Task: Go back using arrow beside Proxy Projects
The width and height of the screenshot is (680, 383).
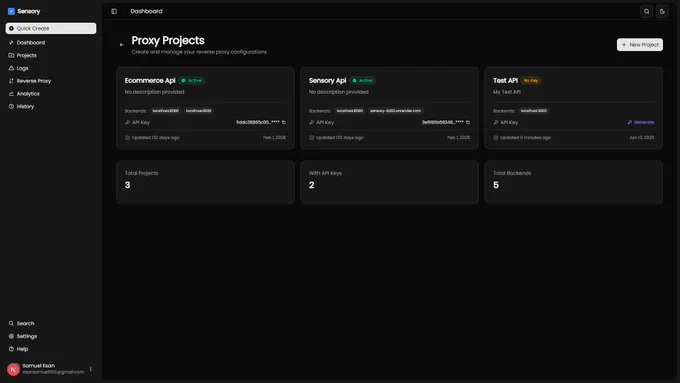Action: tap(121, 44)
